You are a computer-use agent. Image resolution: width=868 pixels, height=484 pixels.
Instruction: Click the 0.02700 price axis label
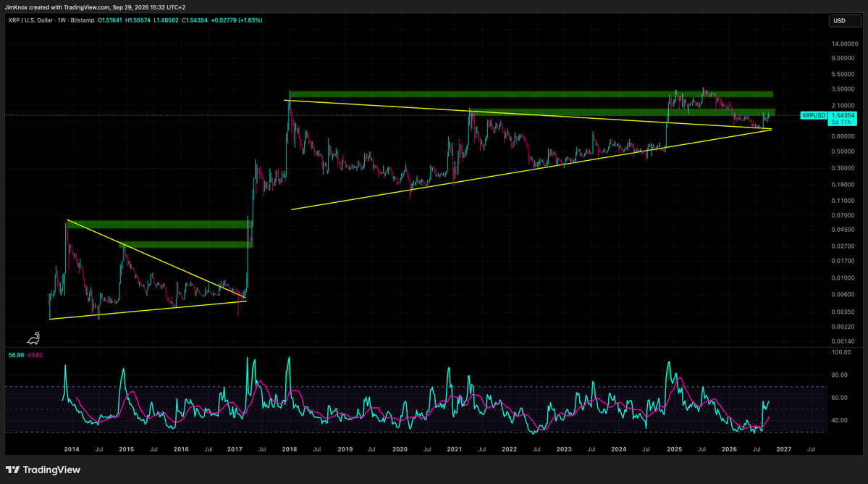[x=843, y=246]
